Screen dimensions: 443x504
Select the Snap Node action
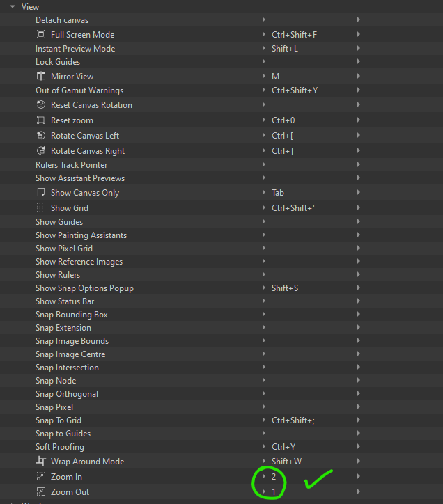pyautogui.click(x=56, y=381)
